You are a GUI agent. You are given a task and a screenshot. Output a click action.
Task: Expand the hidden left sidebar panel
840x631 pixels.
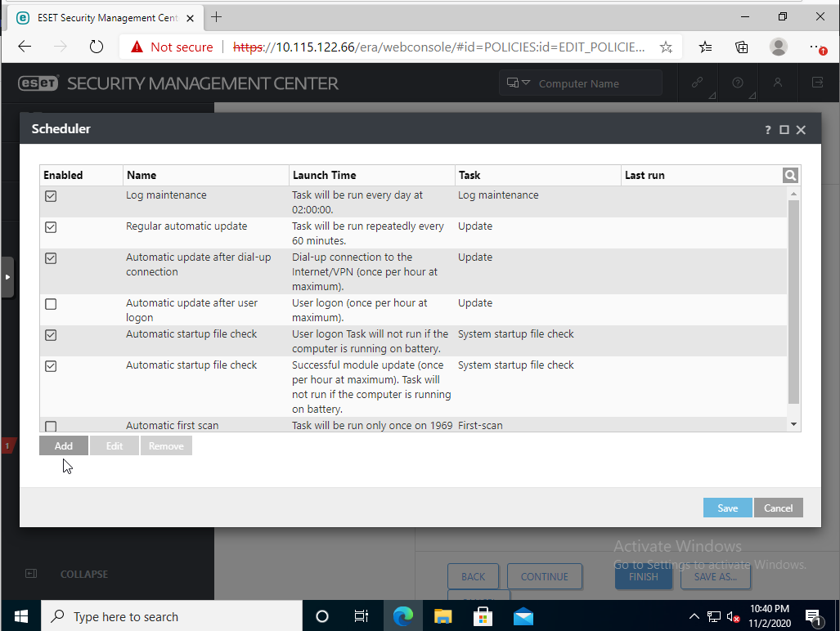pos(8,276)
